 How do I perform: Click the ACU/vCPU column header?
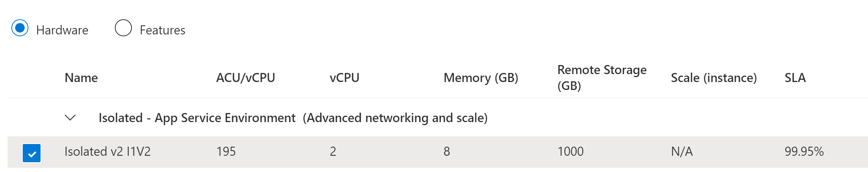245,77
